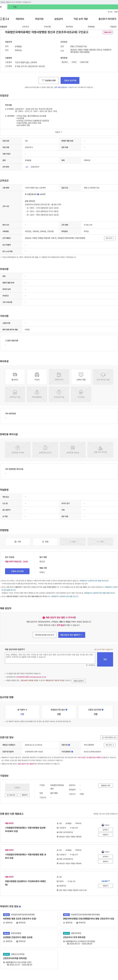Select the 기숙사 welfare icon

click(x=37, y=377)
